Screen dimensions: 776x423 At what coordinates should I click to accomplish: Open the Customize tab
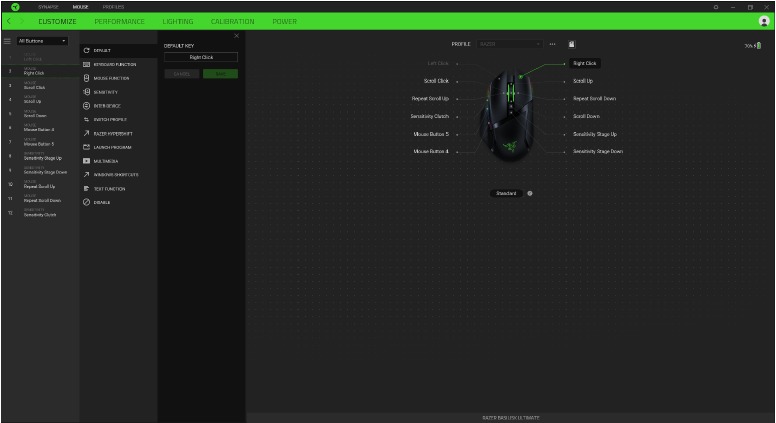pos(57,21)
